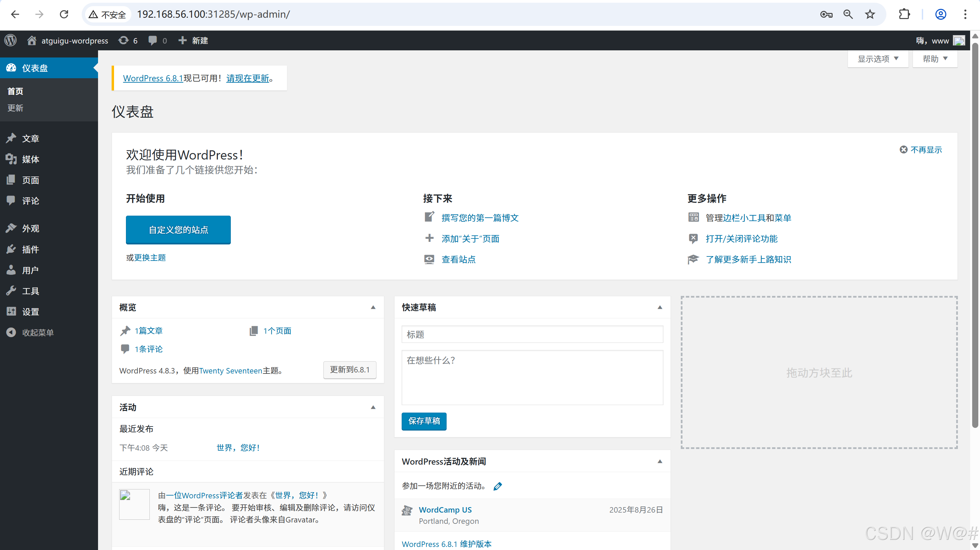Click the pencil edit-location icon near 参加一场您附近的活动
Screen dimensions: 980x550
(x=498, y=486)
